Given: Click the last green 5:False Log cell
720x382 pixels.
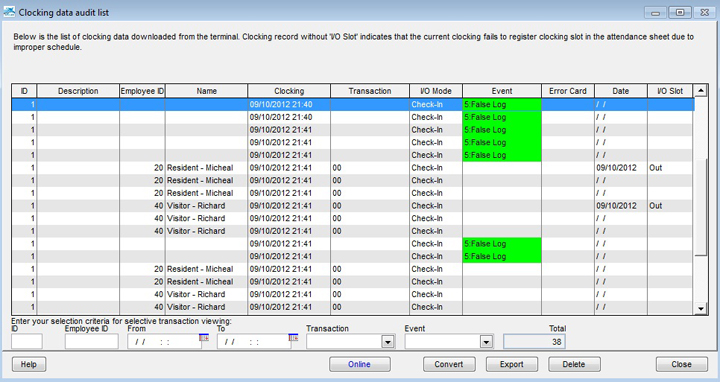Looking at the screenshot, I should coord(502,256).
